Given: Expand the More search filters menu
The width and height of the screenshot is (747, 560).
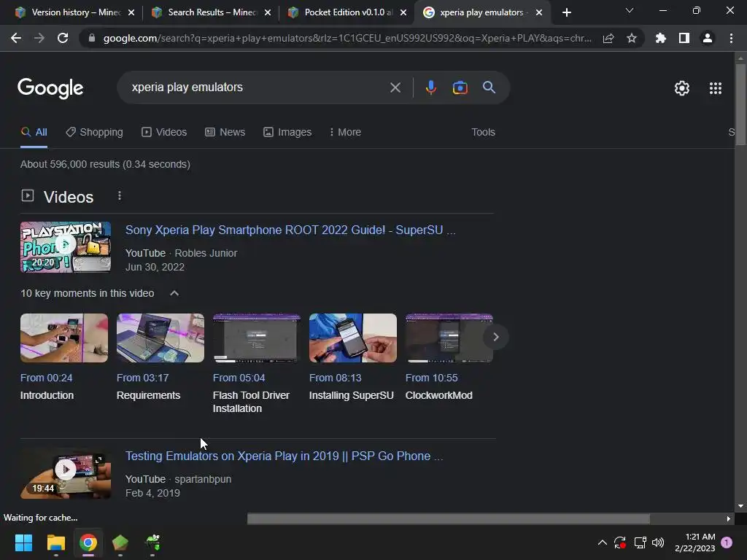Looking at the screenshot, I should (345, 132).
